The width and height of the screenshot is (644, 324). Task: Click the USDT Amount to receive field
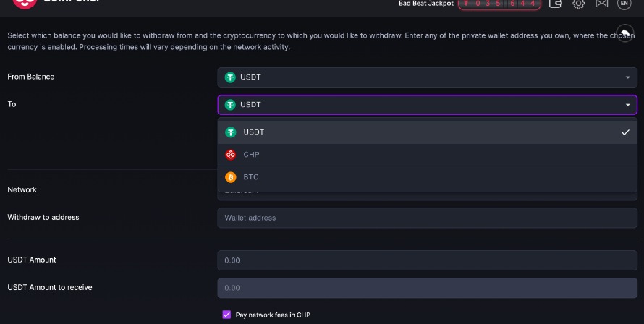pyautogui.click(x=427, y=288)
